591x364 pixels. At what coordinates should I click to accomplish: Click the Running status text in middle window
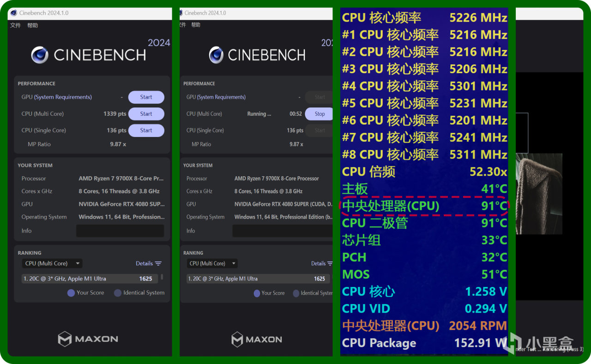[x=259, y=113]
